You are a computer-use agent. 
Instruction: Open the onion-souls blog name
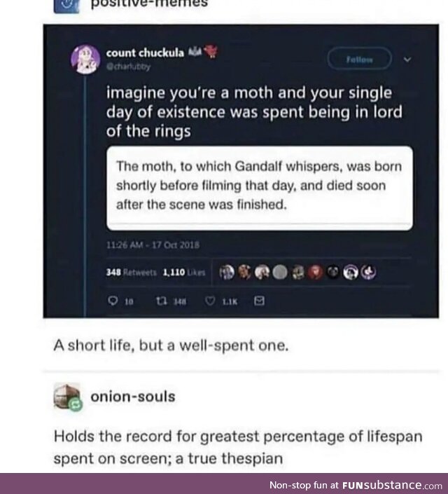[x=133, y=397]
